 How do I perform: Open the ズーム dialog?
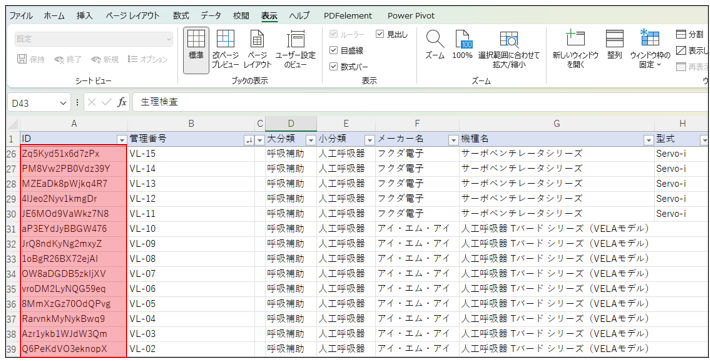pyautogui.click(x=435, y=45)
